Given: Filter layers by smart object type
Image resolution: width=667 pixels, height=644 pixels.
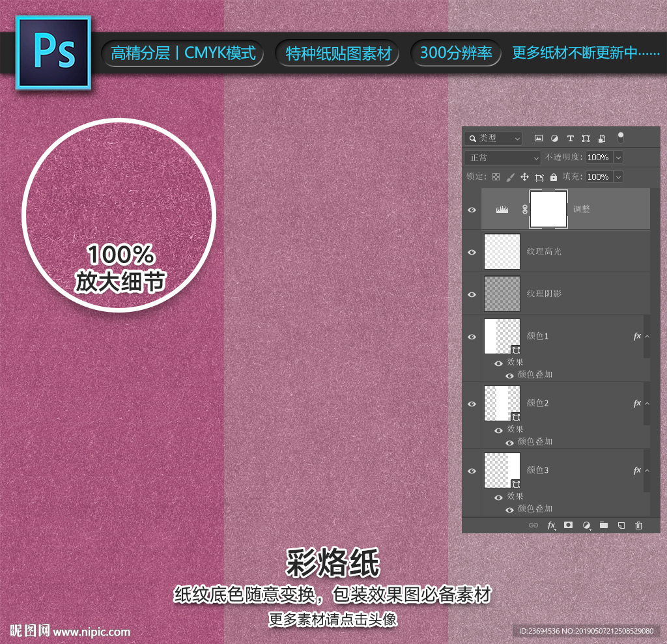Looking at the screenshot, I should [x=602, y=138].
